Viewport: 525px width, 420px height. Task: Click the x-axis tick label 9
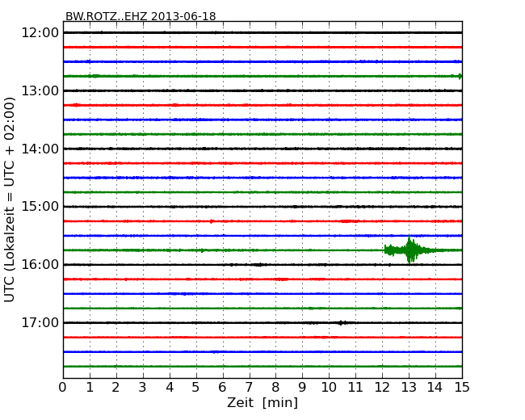point(302,388)
